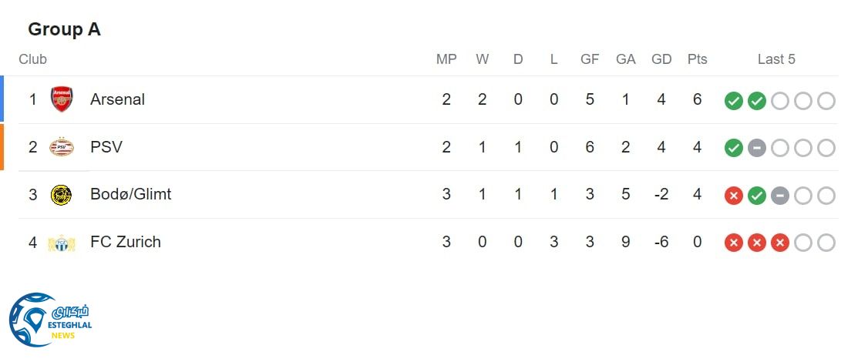Click FC Zurich's third red loss icon

click(x=780, y=243)
